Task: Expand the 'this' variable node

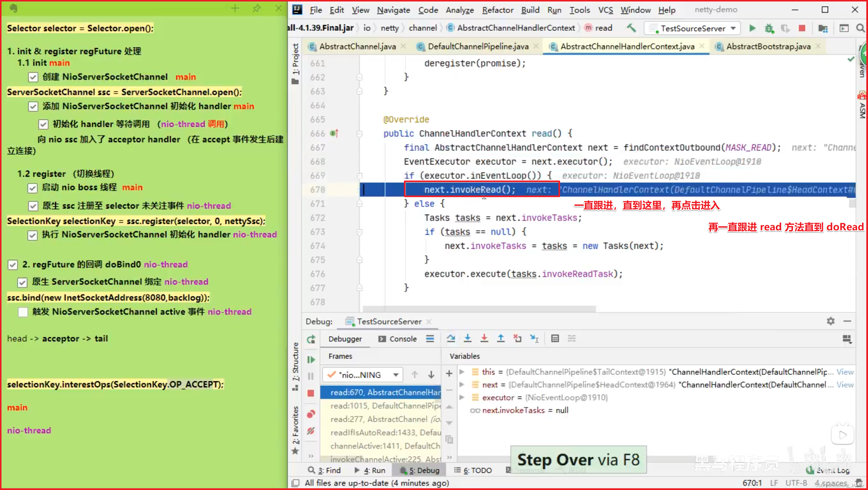Action: click(462, 372)
